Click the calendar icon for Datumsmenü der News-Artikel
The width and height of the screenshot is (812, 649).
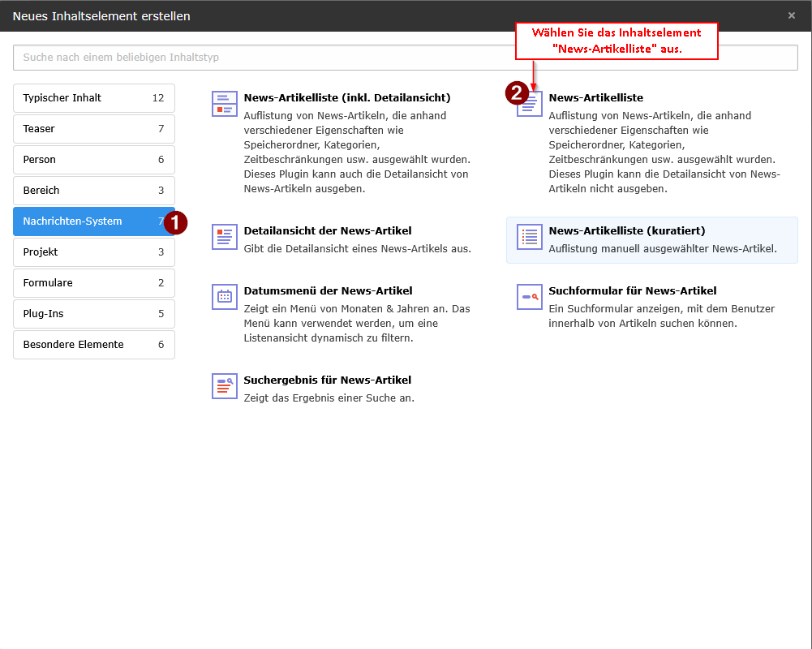coord(224,296)
